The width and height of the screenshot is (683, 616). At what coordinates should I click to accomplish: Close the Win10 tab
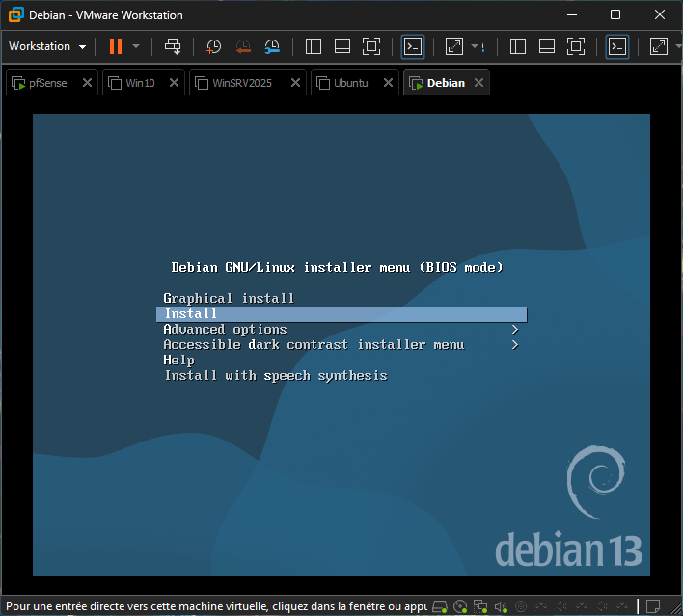point(174,83)
